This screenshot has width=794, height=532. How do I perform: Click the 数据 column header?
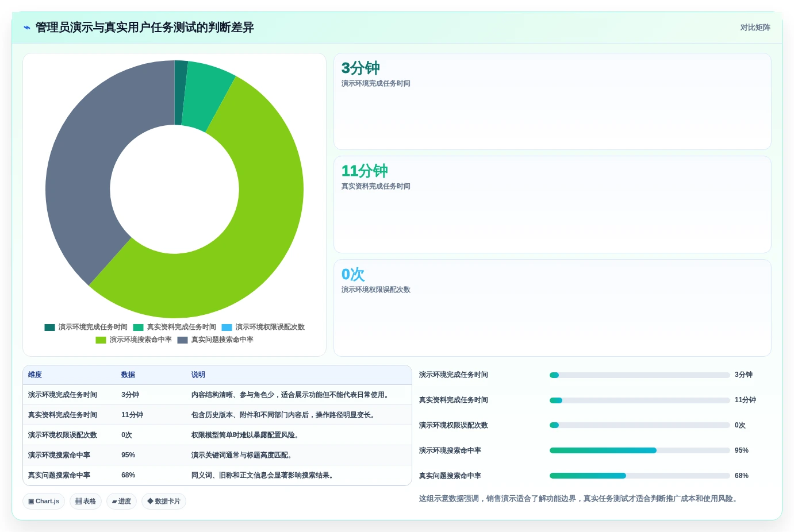tap(128, 375)
